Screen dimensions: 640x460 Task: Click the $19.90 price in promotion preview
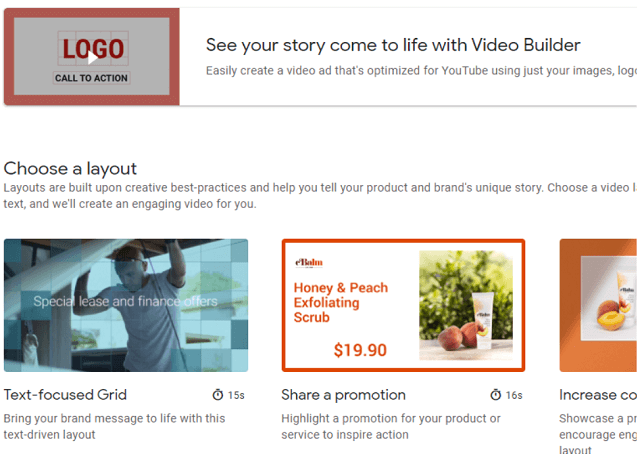click(x=360, y=350)
